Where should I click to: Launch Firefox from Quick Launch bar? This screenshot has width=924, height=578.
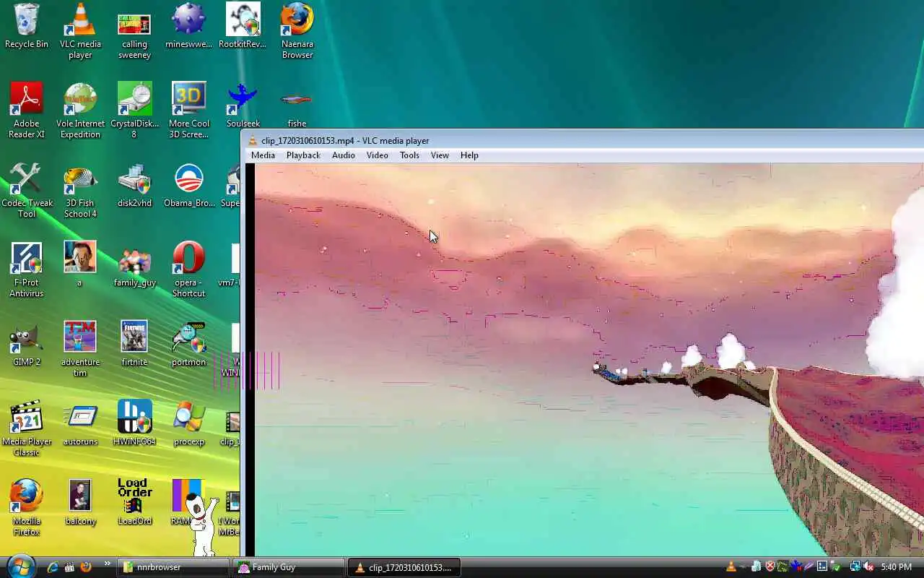(x=86, y=567)
